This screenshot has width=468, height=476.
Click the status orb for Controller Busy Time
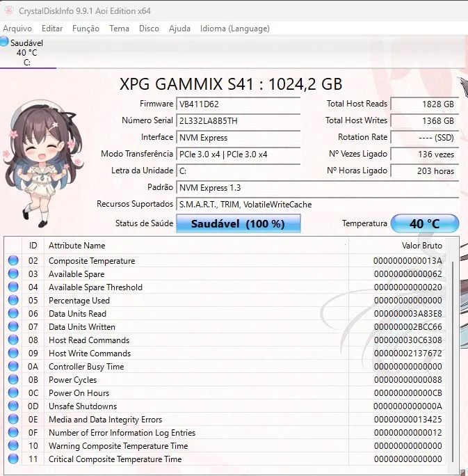[x=13, y=367]
